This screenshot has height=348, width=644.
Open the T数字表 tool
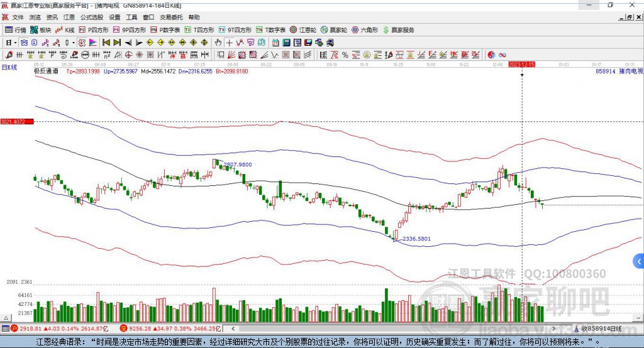click(270, 30)
